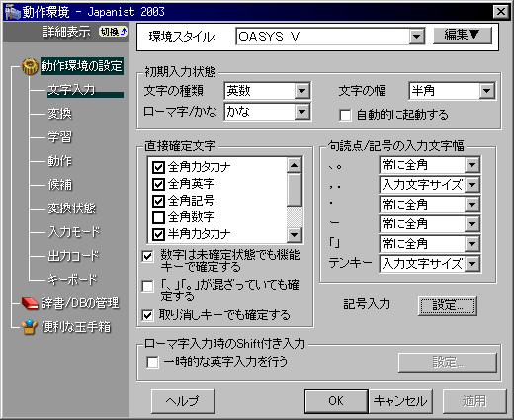The height and width of the screenshot is (420, 514).
Task: Click the gear icon beside 動作環境の設定
Action: [30, 66]
